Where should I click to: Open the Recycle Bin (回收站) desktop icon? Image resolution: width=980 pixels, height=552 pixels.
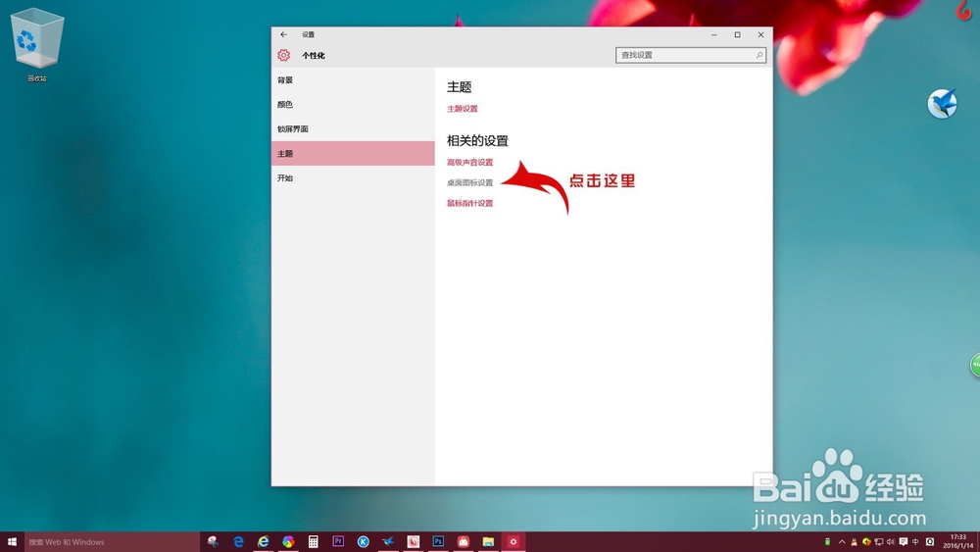click(x=37, y=45)
